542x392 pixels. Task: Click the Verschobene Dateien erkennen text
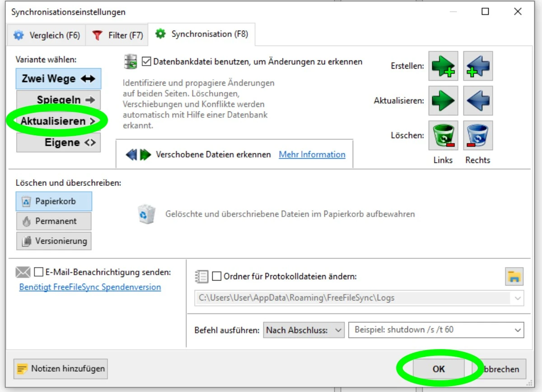point(213,155)
